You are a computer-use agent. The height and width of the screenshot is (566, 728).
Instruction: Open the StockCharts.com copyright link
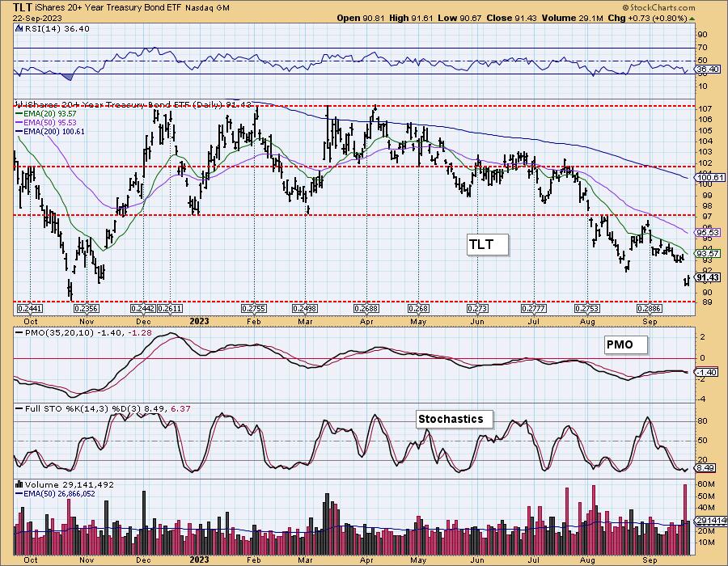coord(658,7)
